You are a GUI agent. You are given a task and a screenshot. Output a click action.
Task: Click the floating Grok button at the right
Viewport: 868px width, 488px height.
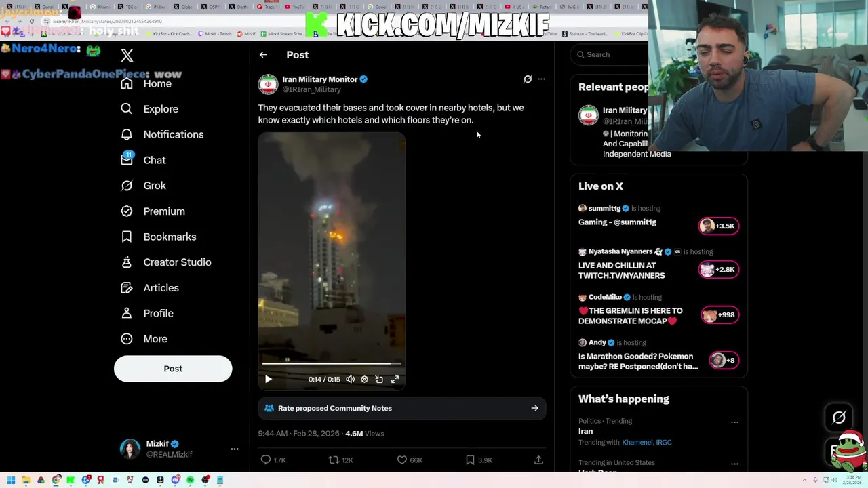tap(839, 418)
